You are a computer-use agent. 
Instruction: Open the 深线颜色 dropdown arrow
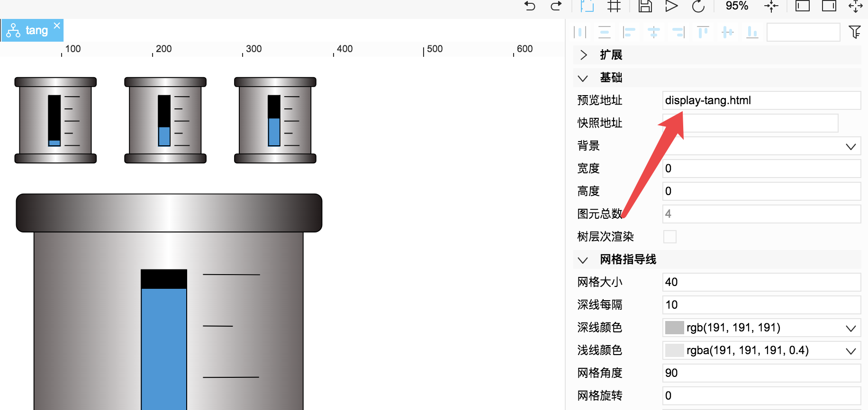[x=851, y=328]
